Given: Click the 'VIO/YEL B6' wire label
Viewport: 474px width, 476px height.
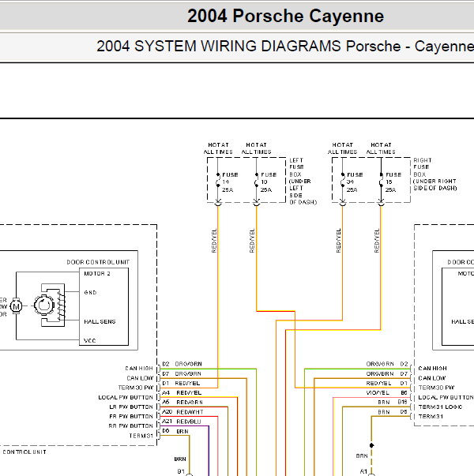Looking at the screenshot, I should pyautogui.click(x=387, y=393).
